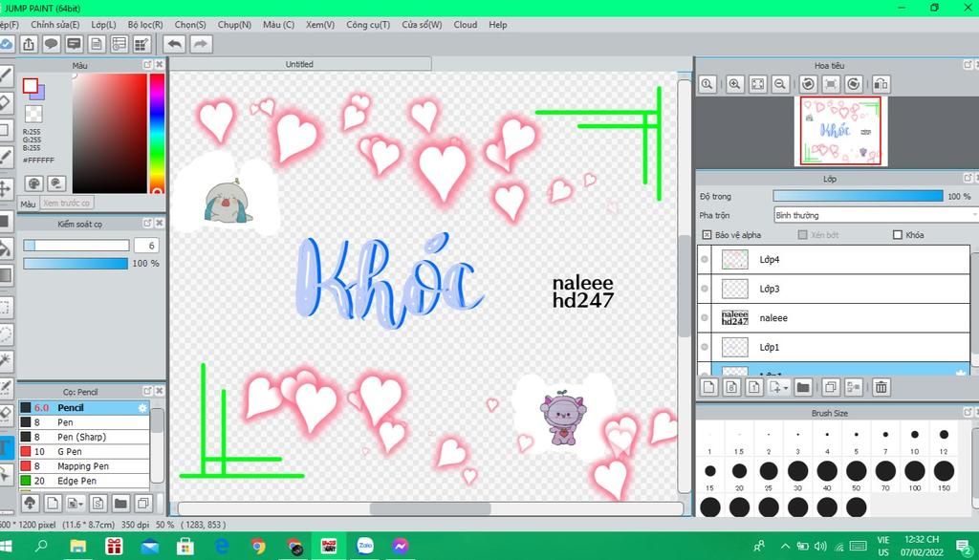Toggle visibility of layer Lớp4
This screenshot has height=560, width=979.
click(705, 260)
